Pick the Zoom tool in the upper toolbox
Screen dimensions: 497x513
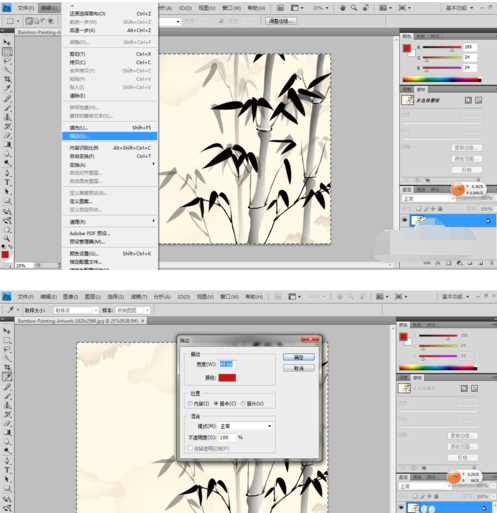click(7, 239)
